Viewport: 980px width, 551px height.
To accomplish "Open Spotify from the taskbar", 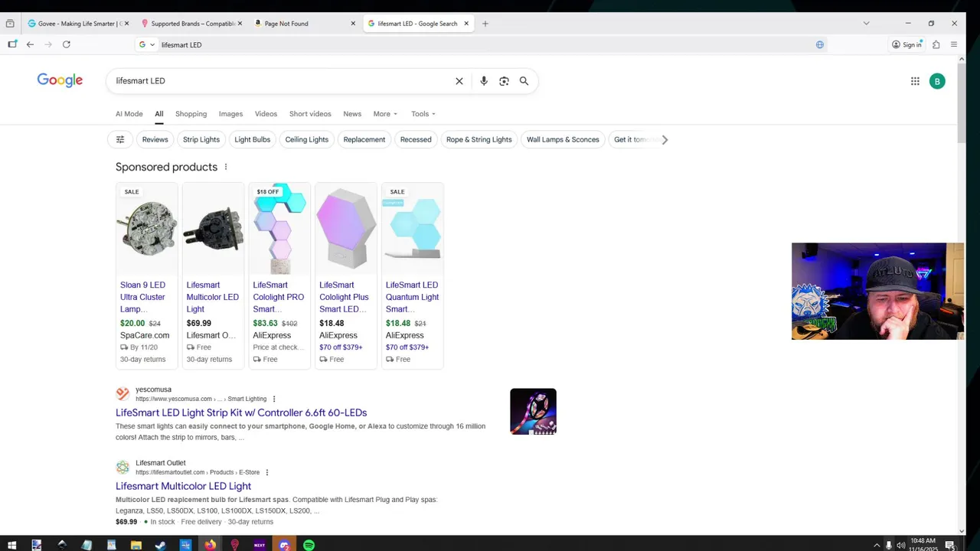I will (x=309, y=545).
